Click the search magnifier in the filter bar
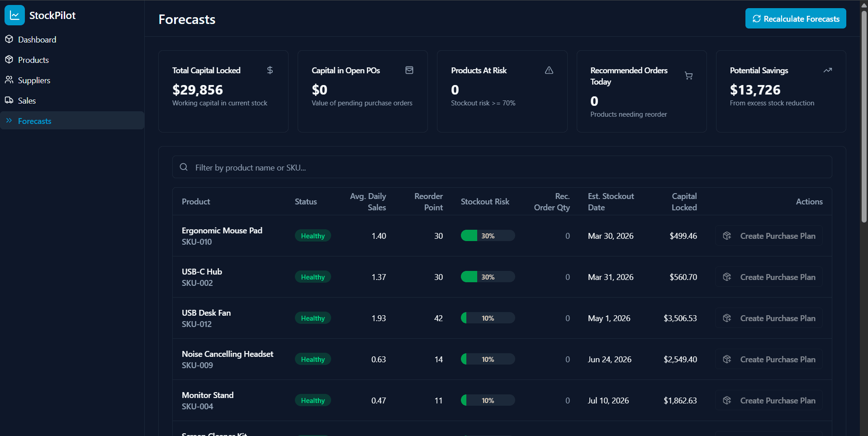The width and height of the screenshot is (868, 436). [184, 167]
